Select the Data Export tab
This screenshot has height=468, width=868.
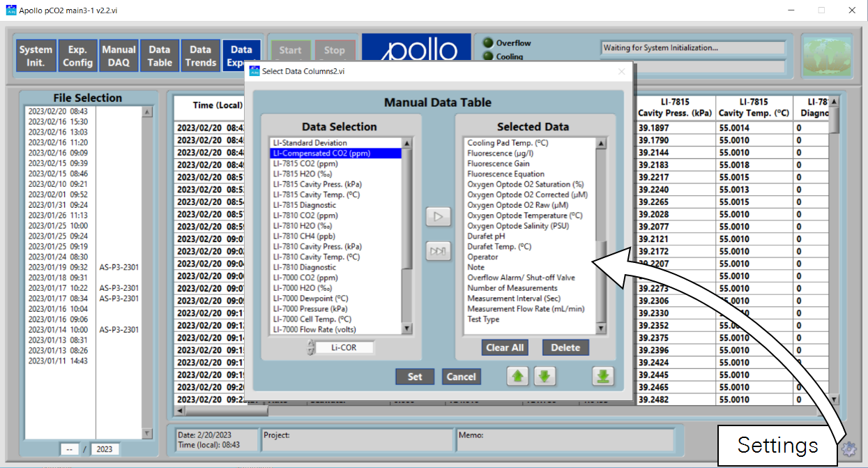(x=241, y=56)
